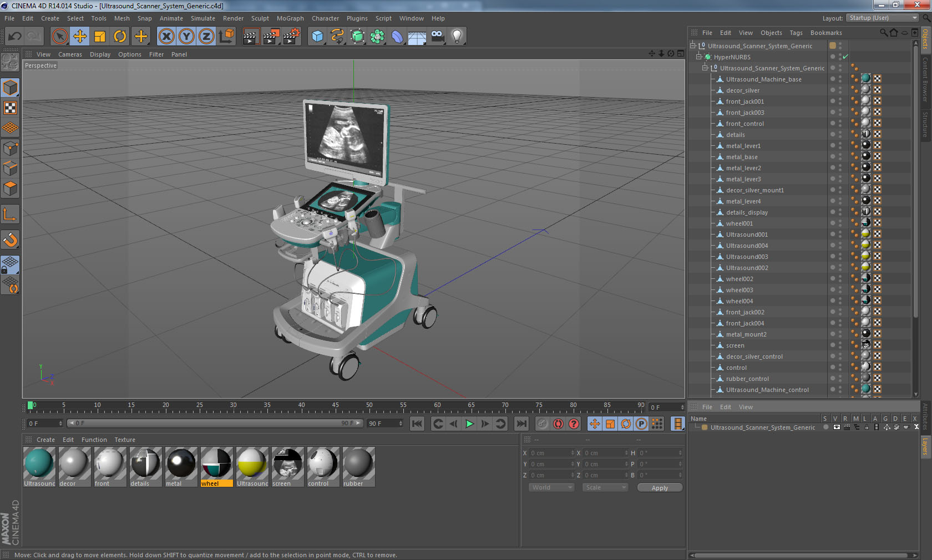Click search icon in Object Manager

(884, 33)
